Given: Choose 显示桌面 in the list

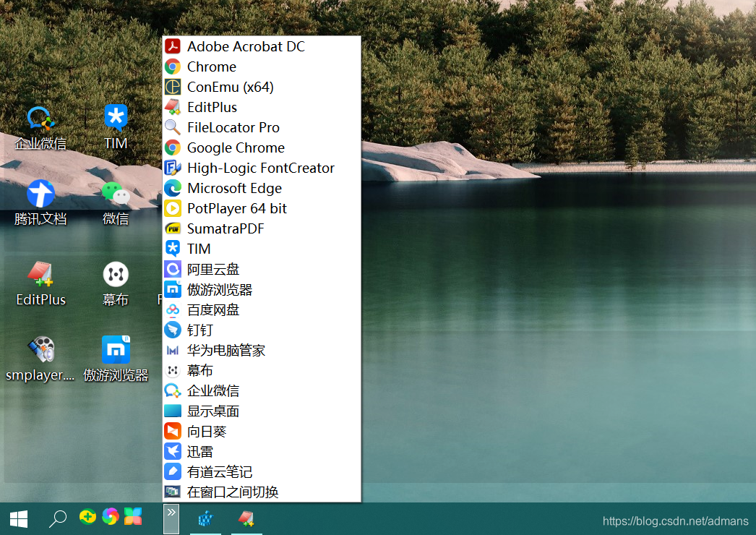Looking at the screenshot, I should tap(262, 411).
